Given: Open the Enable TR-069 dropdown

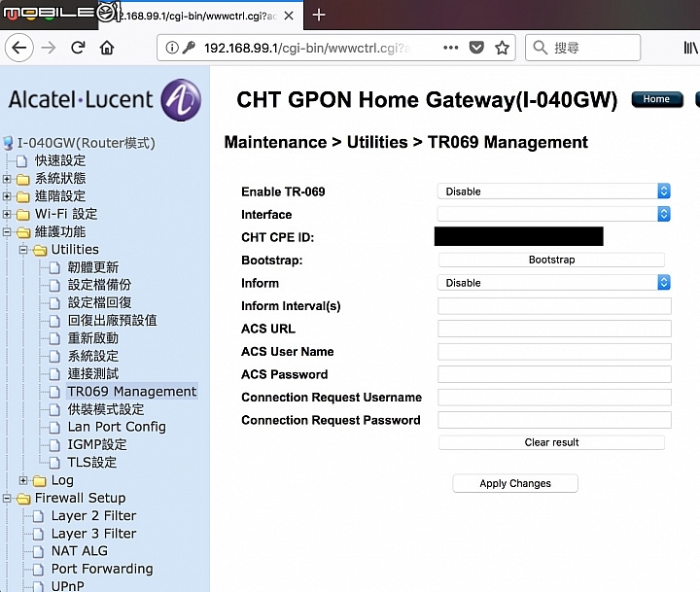Looking at the screenshot, I should pyautogui.click(x=553, y=192).
